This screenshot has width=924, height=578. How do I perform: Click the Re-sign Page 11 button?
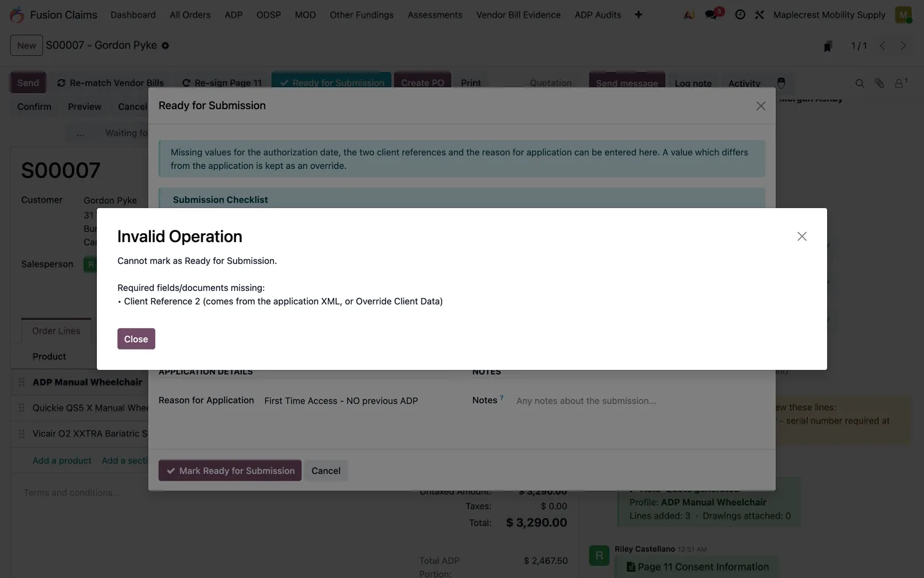point(222,83)
